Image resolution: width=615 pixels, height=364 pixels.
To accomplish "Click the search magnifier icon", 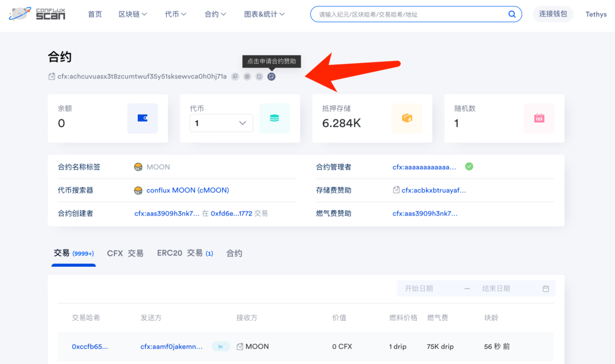I will click(512, 14).
